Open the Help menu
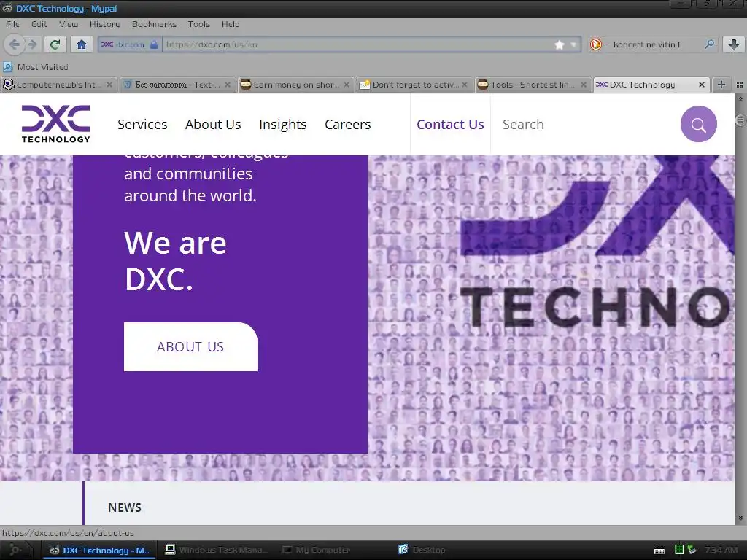This screenshot has width=747, height=560. (x=230, y=24)
